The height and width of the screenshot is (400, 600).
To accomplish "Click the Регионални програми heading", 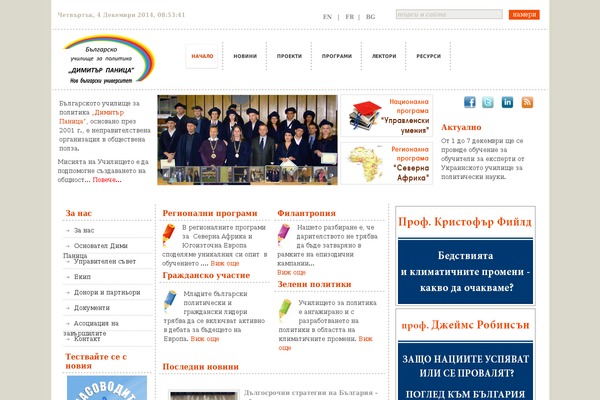I will click(x=210, y=213).
